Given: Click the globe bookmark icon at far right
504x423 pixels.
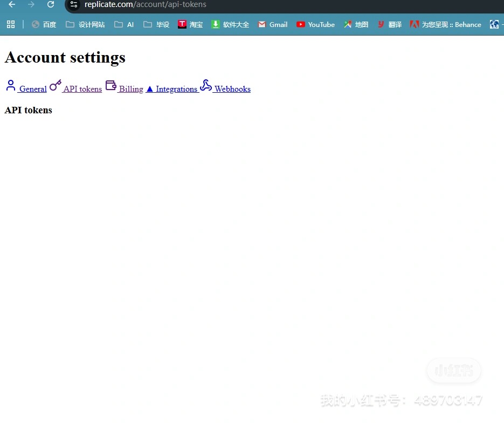Looking at the screenshot, I should click(x=494, y=24).
